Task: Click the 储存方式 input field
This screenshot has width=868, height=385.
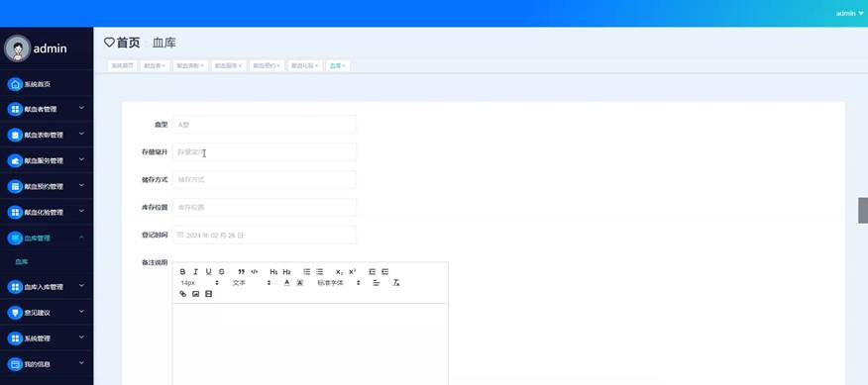Action: (264, 179)
